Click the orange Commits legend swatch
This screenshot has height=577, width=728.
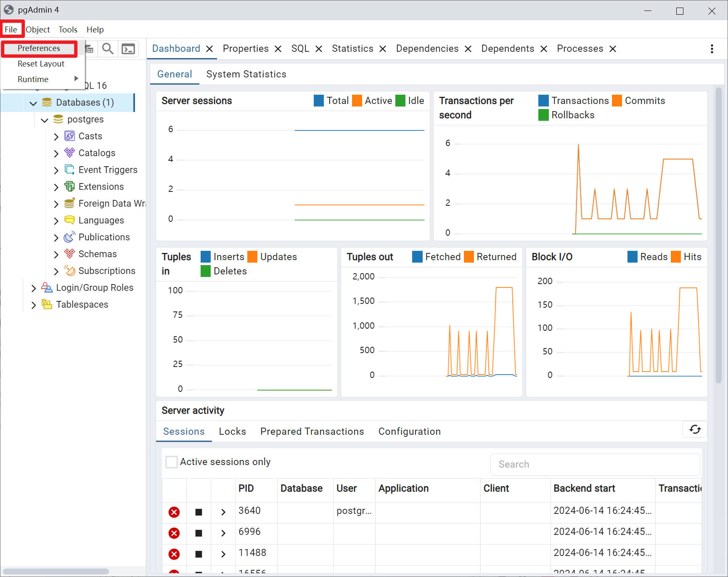[617, 101]
